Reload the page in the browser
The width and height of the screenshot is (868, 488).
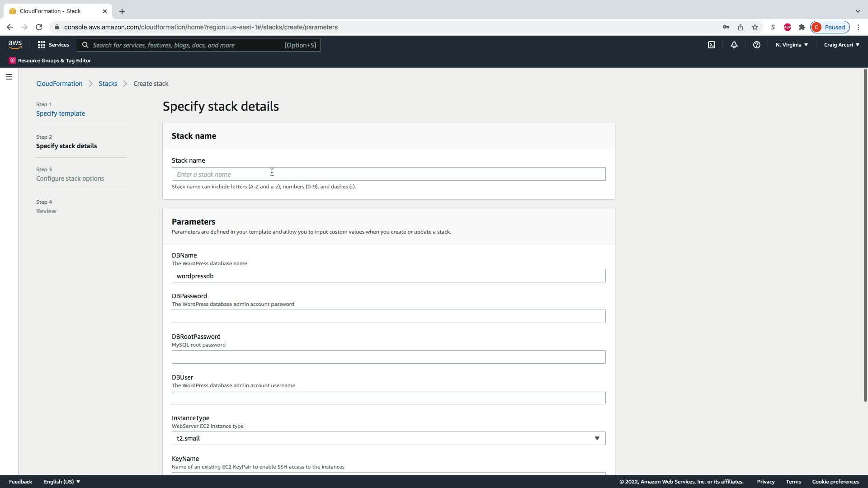39,27
